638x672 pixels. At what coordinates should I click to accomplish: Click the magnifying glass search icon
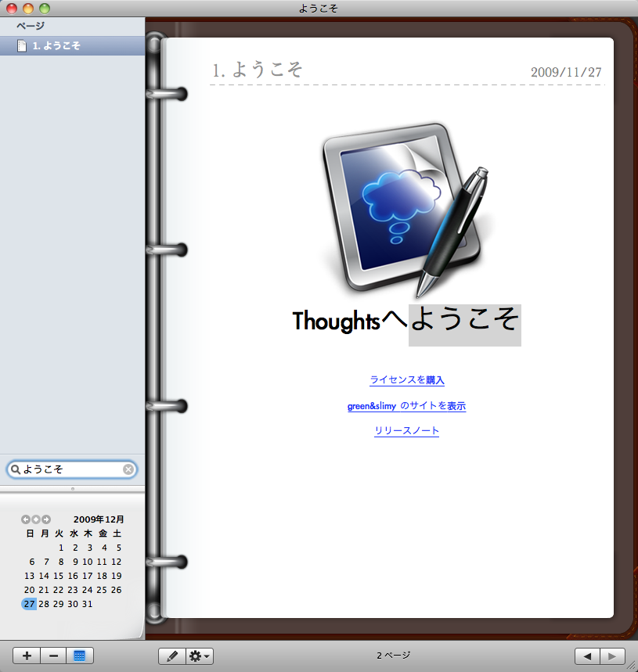[16, 469]
